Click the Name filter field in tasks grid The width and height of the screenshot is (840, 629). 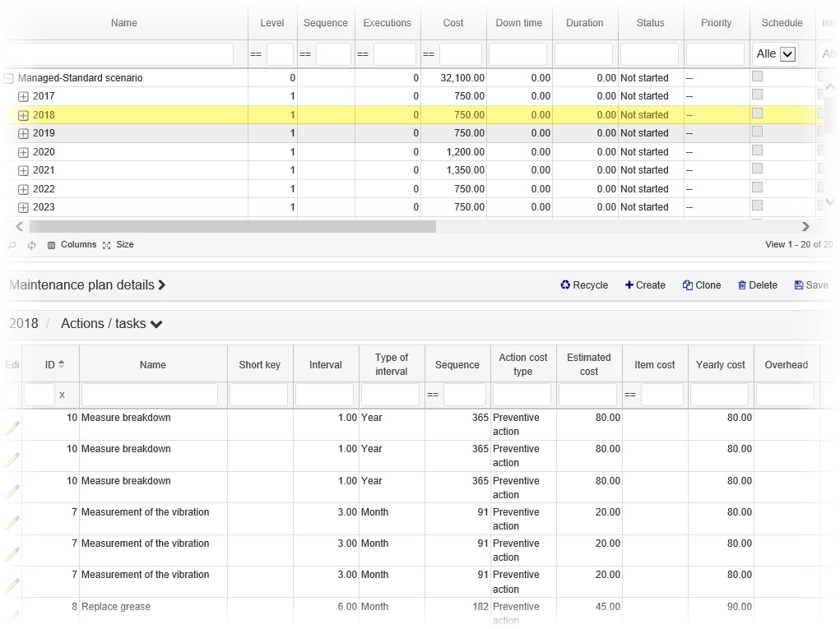pyautogui.click(x=150, y=395)
